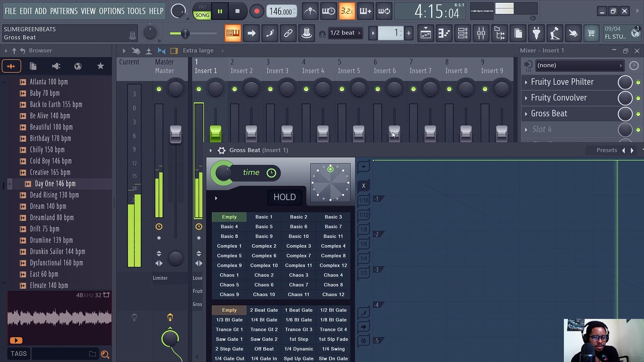Mute the Master track green LED
The image size is (644, 362).
(x=159, y=89)
